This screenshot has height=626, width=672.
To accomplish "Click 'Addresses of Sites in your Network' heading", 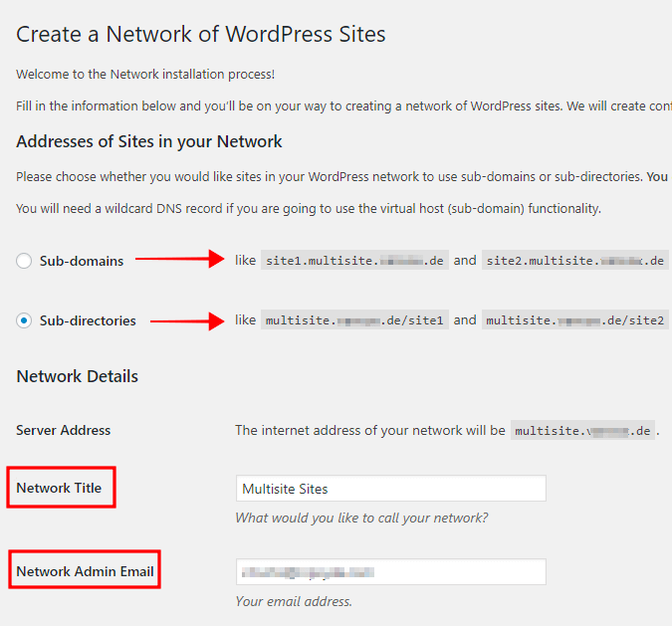I will [x=149, y=142].
